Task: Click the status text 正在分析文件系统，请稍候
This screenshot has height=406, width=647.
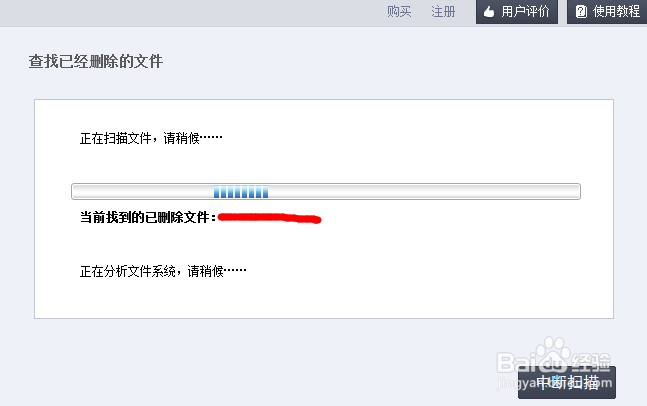Action: [x=163, y=271]
